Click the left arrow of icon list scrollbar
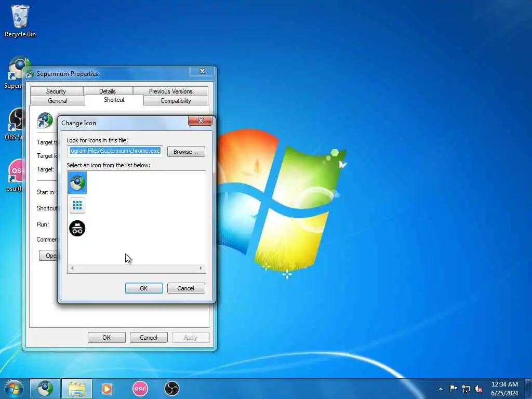 tap(72, 268)
